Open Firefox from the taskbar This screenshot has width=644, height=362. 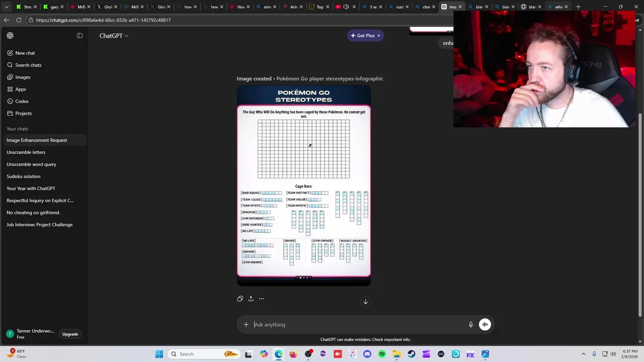(x=293, y=354)
